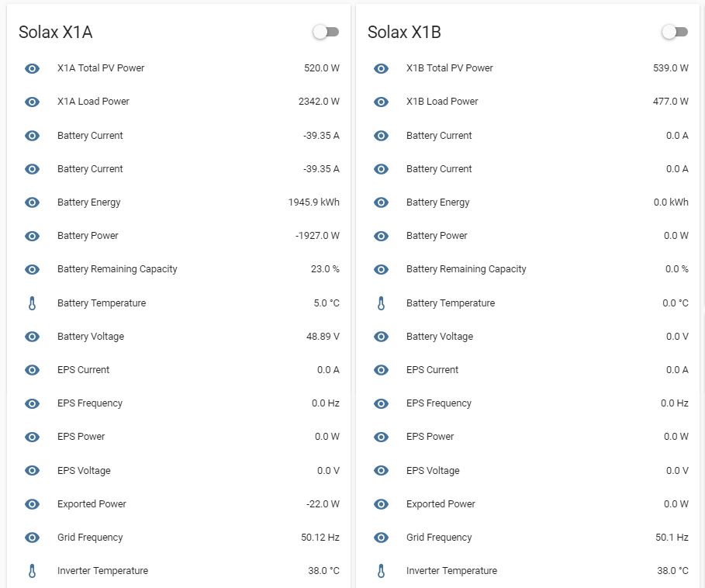Click the eye icon beside X1B Load Power
Image resolution: width=705 pixels, height=588 pixels.
381,102
